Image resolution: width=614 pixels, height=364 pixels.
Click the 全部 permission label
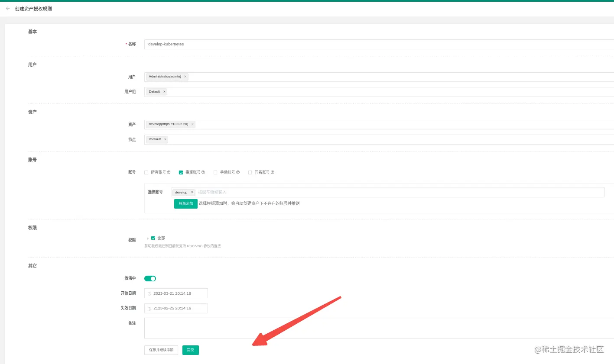(x=161, y=238)
